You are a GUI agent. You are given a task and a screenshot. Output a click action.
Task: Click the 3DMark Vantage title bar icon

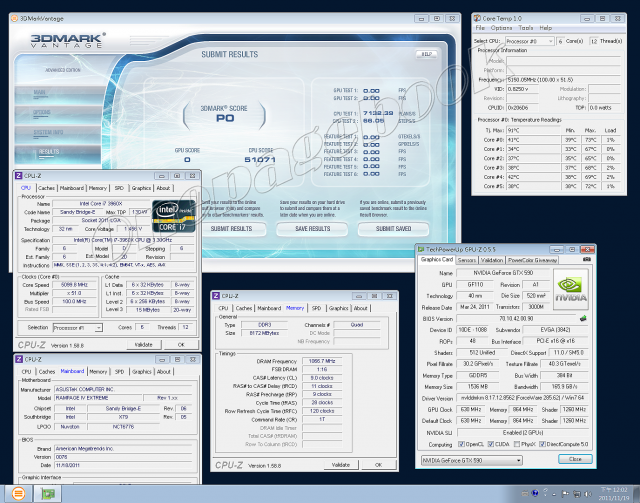pyautogui.click(x=15, y=18)
